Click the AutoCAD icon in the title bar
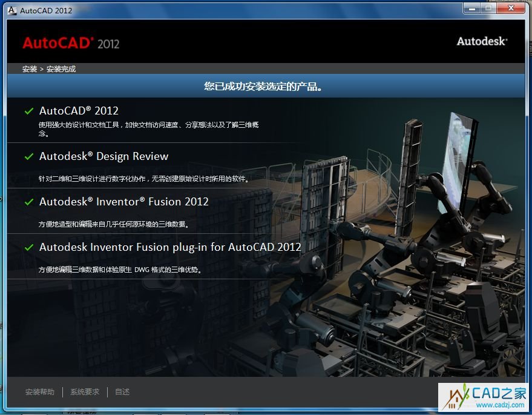 (12, 10)
